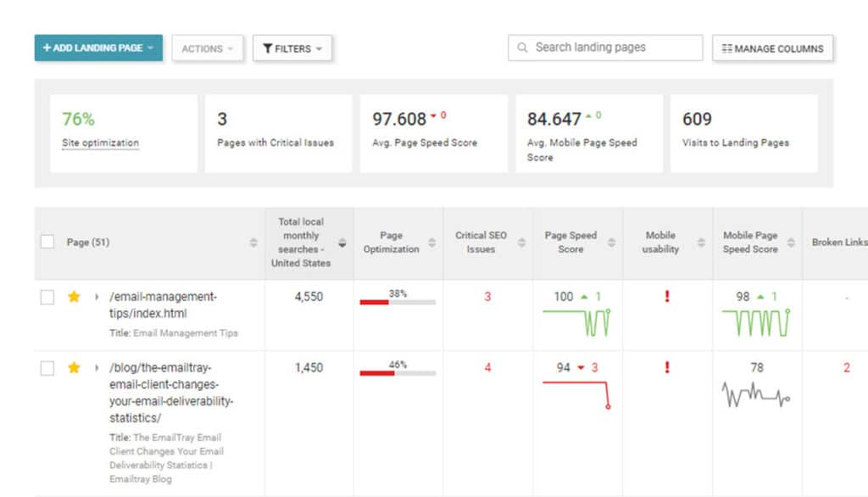
Task: Open the Add Landing Page dropdown
Action: pyautogui.click(x=97, y=48)
